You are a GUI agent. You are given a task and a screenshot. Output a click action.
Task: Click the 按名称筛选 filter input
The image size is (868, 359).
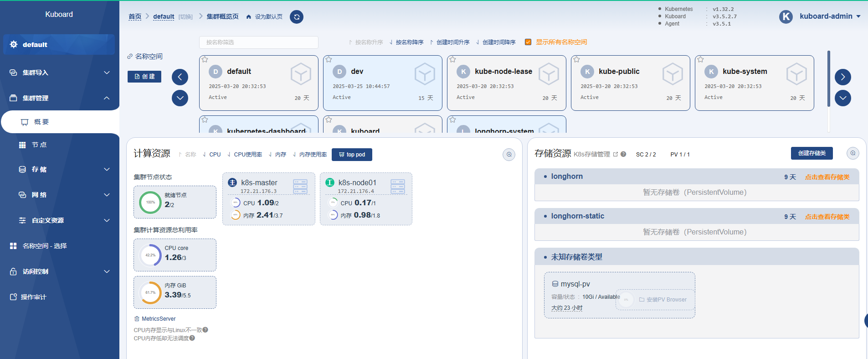[259, 42]
